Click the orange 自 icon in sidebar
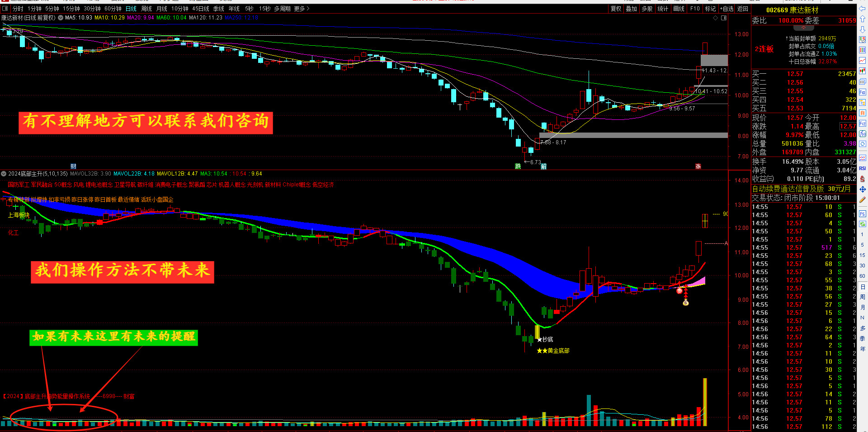This screenshot has height=432, width=868. coord(862,113)
